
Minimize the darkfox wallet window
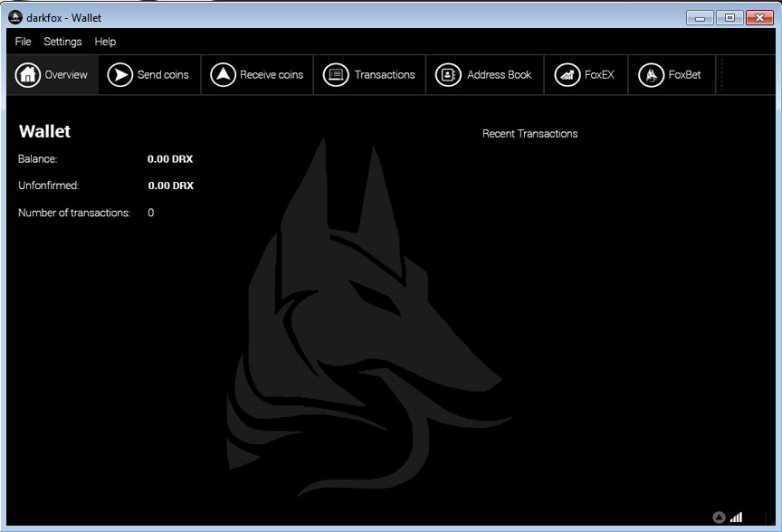[x=701, y=18]
